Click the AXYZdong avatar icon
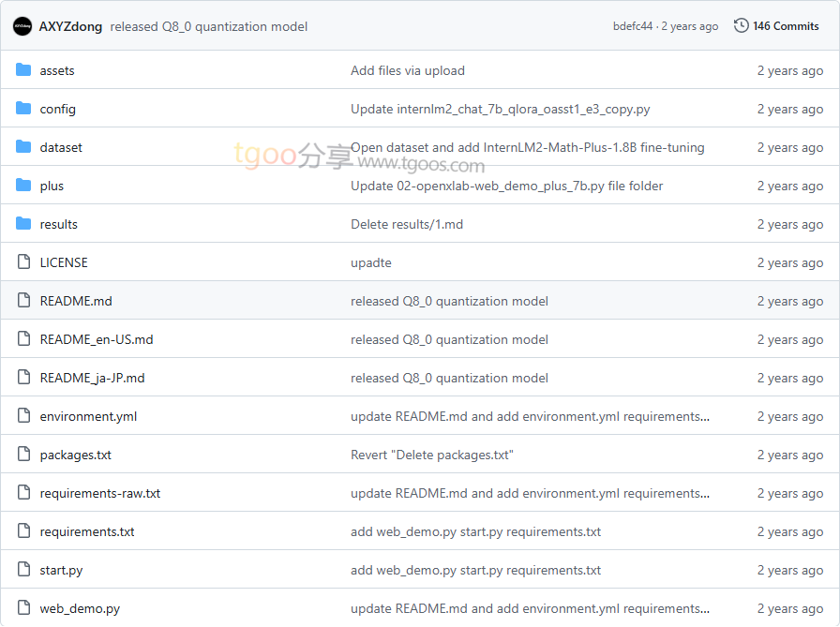This screenshot has width=840, height=627. point(22,26)
